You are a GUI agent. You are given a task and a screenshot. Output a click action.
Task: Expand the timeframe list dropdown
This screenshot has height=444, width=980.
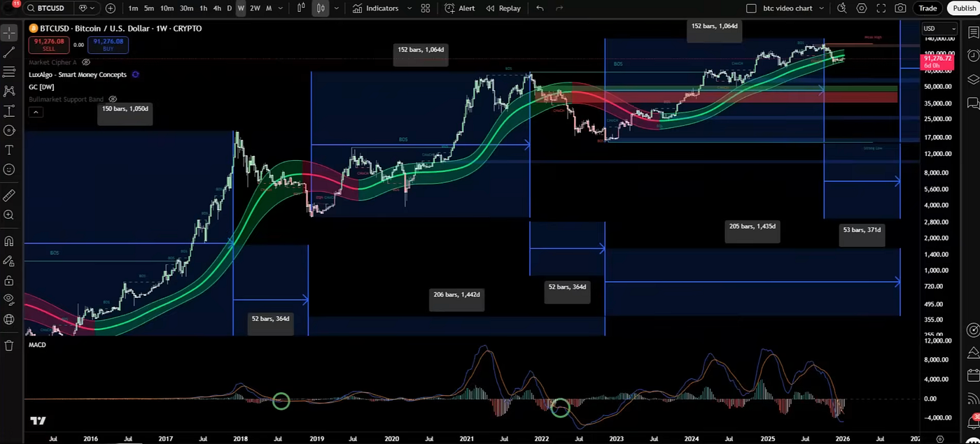(281, 8)
